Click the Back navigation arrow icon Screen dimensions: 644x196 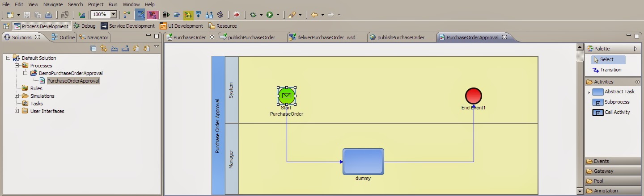coord(314,15)
